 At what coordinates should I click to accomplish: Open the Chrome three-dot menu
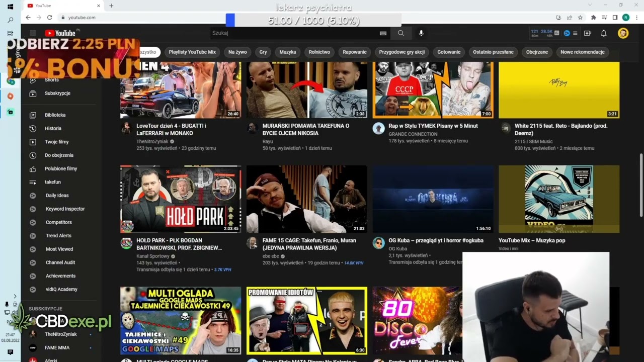click(636, 17)
